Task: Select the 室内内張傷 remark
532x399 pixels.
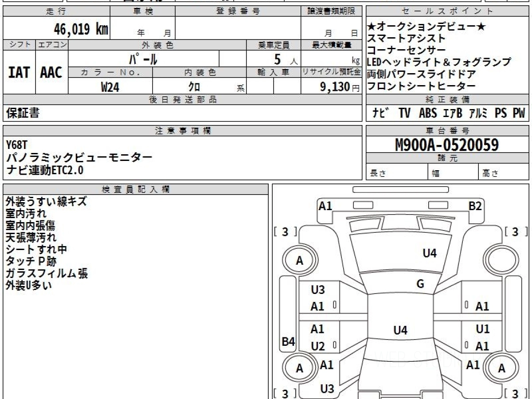Action: click(x=30, y=225)
